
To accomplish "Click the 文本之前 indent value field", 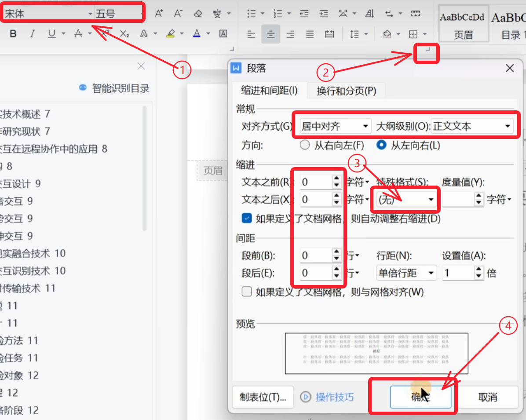I will [316, 182].
